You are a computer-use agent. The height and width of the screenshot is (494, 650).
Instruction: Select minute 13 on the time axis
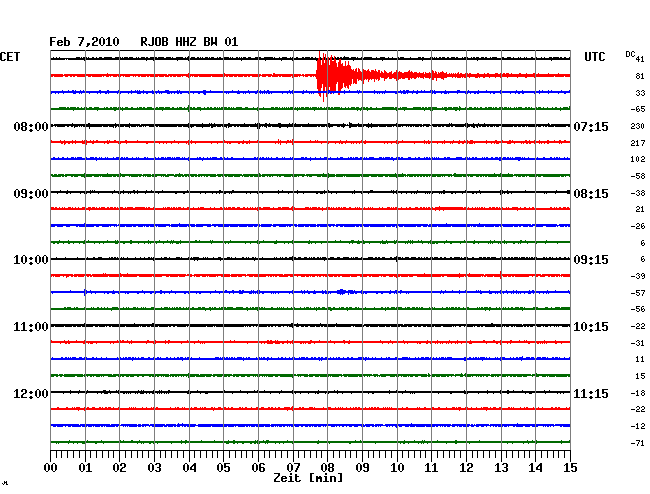[501, 467]
